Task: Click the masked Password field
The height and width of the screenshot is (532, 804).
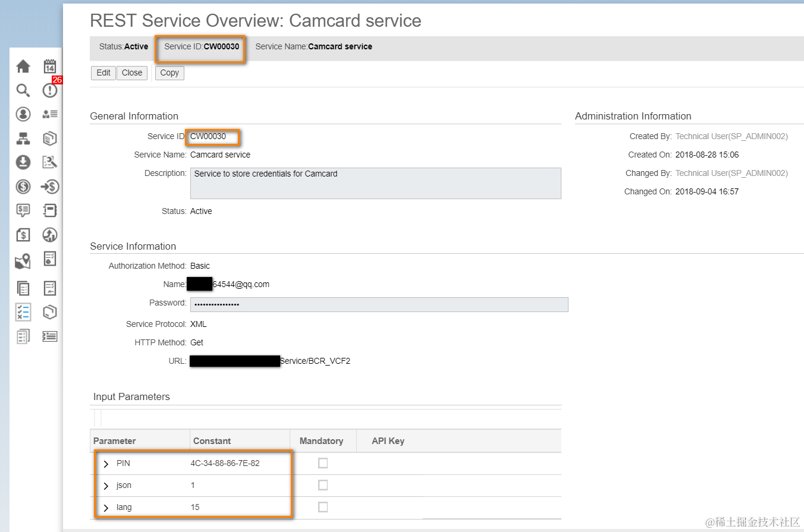Action: pyautogui.click(x=379, y=304)
